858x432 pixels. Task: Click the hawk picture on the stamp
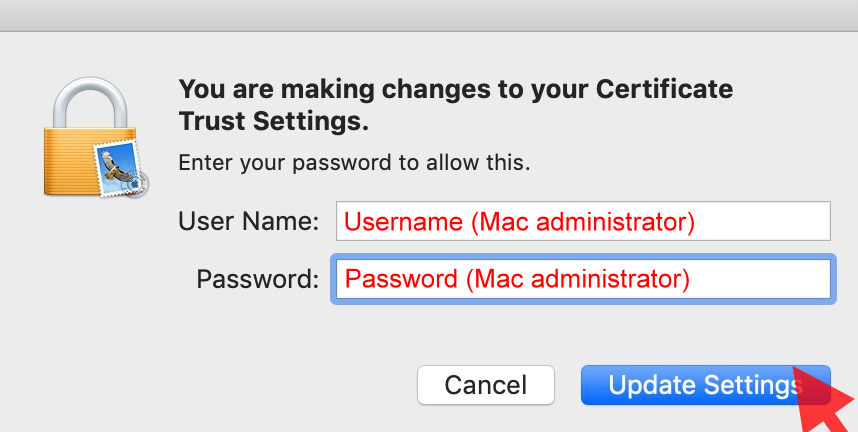pos(117,167)
